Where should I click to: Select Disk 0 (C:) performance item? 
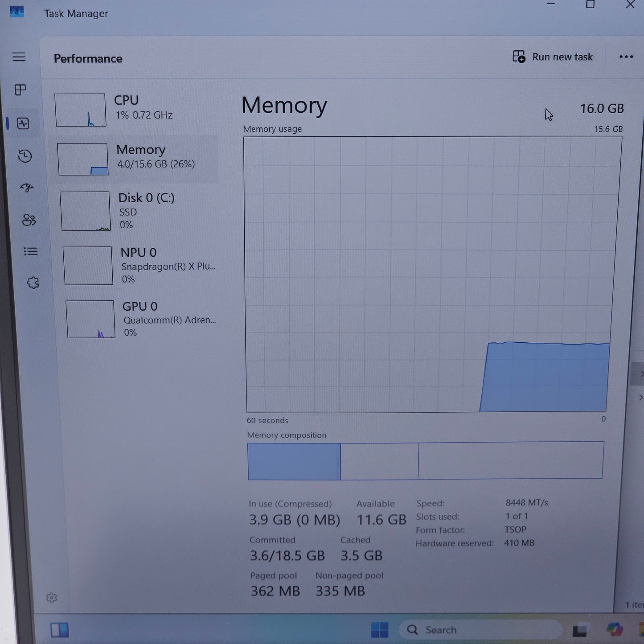[x=136, y=211]
